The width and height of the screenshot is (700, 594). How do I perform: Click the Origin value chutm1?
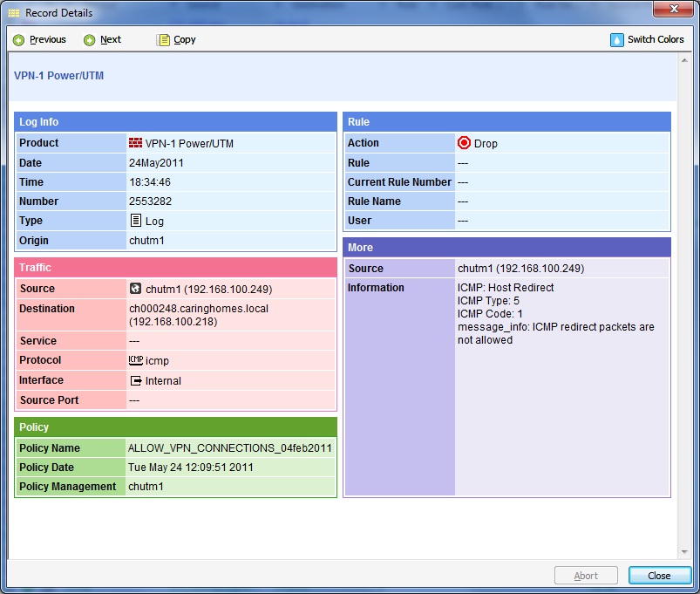click(146, 241)
